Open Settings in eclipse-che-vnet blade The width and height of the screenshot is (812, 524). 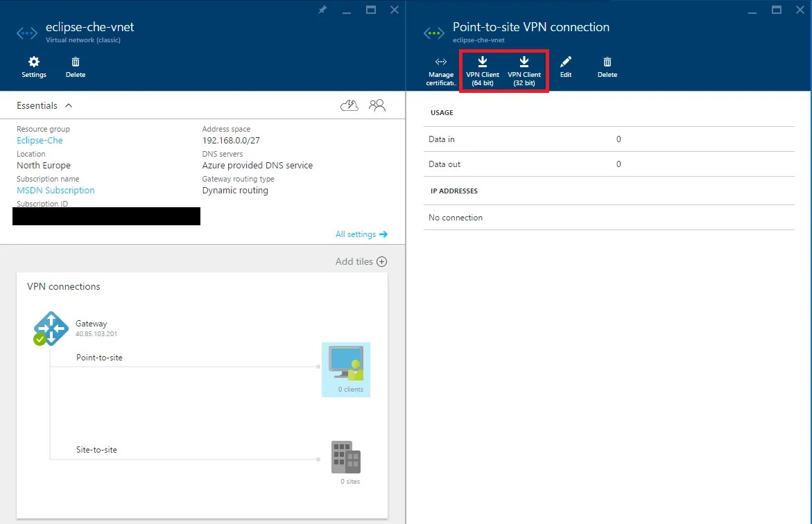(34, 67)
